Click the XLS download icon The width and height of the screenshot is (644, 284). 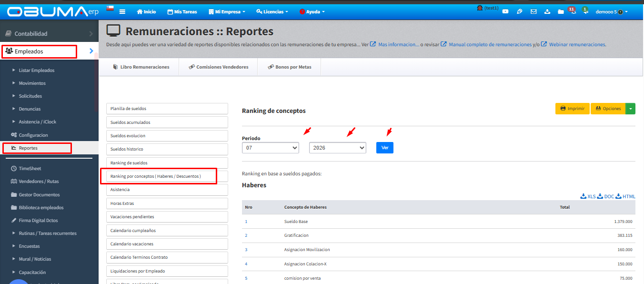[588, 196]
